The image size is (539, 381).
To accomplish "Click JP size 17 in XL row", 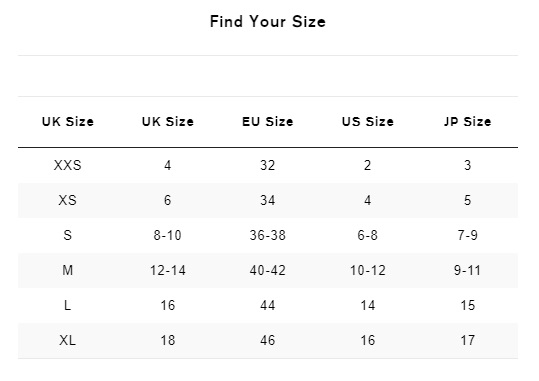I will [x=468, y=340].
